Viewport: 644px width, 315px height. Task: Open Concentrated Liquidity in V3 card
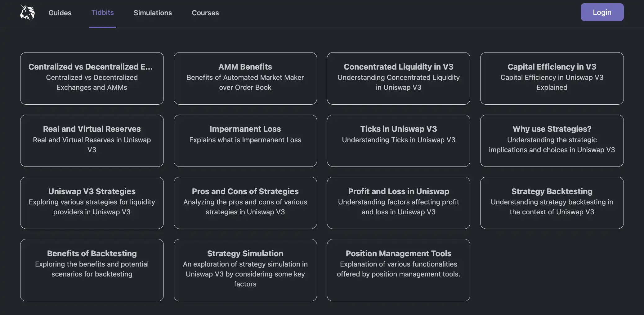[x=398, y=78]
